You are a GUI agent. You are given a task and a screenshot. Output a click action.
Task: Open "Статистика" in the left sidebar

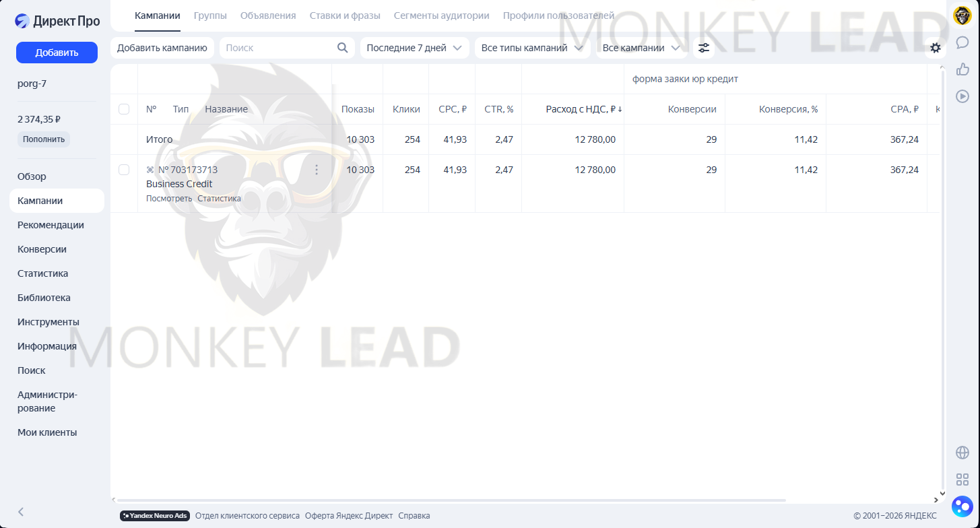click(x=42, y=273)
